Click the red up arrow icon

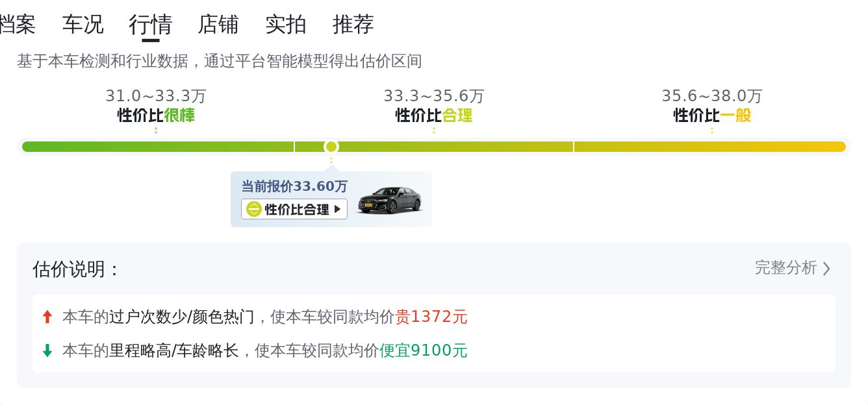pos(47,317)
